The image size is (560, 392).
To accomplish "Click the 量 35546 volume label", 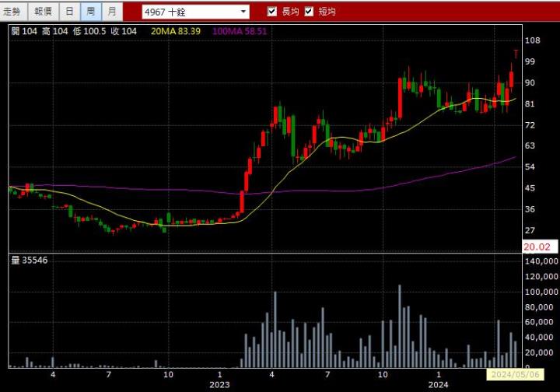I will (30, 260).
